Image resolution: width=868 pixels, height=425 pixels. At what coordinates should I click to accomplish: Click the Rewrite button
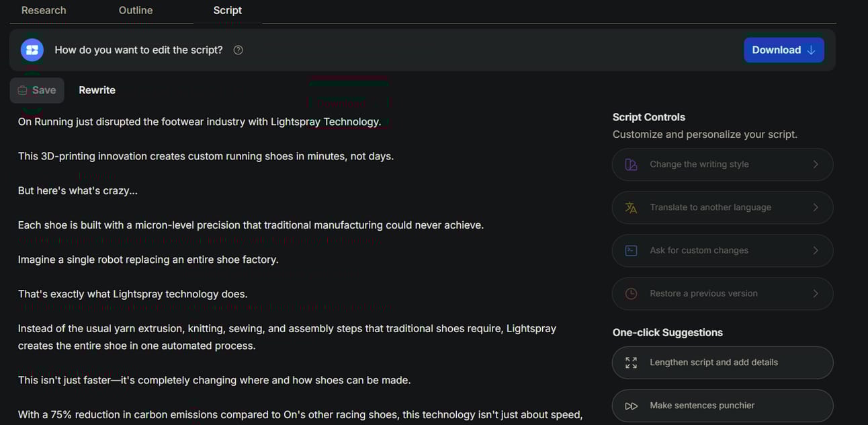(x=97, y=90)
